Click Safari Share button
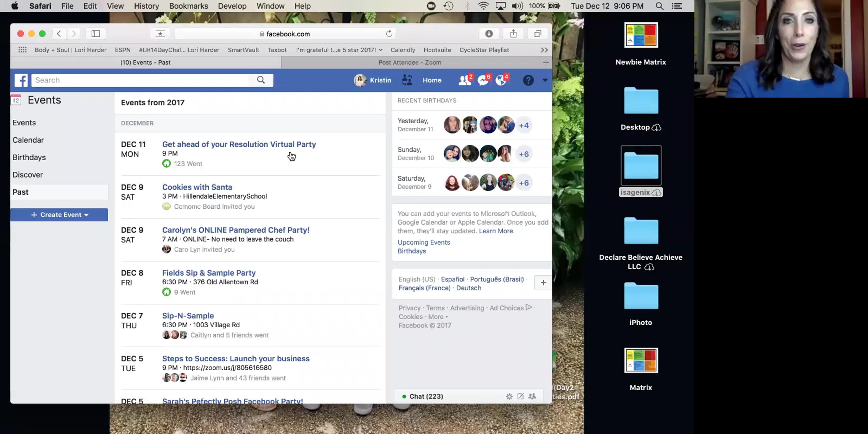Screen dimensions: 868x434 click(x=514, y=34)
